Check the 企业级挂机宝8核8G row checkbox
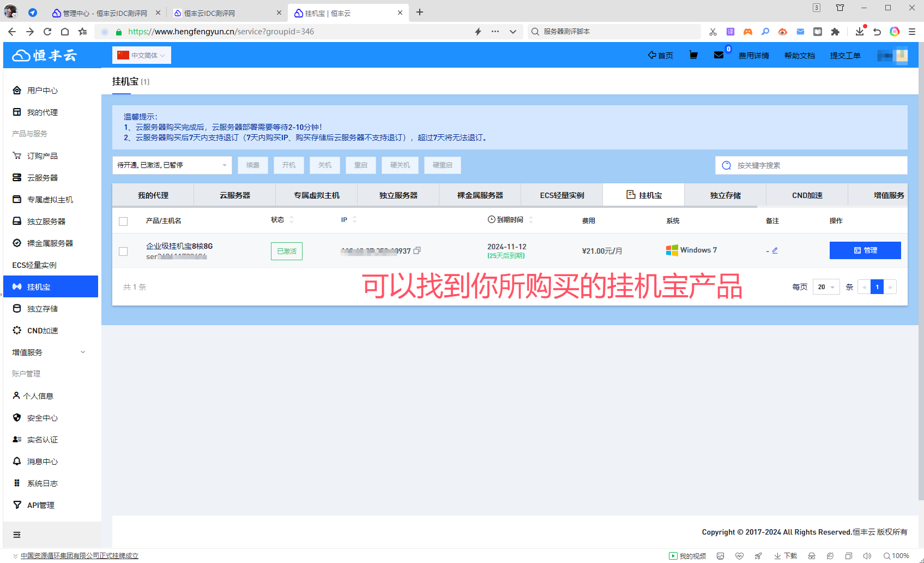Viewport: 924px width, 563px height. pos(123,251)
